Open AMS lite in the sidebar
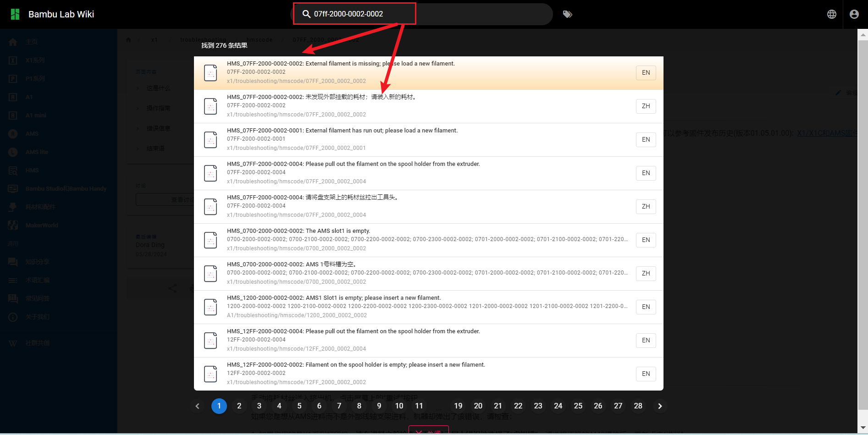The width and height of the screenshot is (868, 435). point(59,152)
